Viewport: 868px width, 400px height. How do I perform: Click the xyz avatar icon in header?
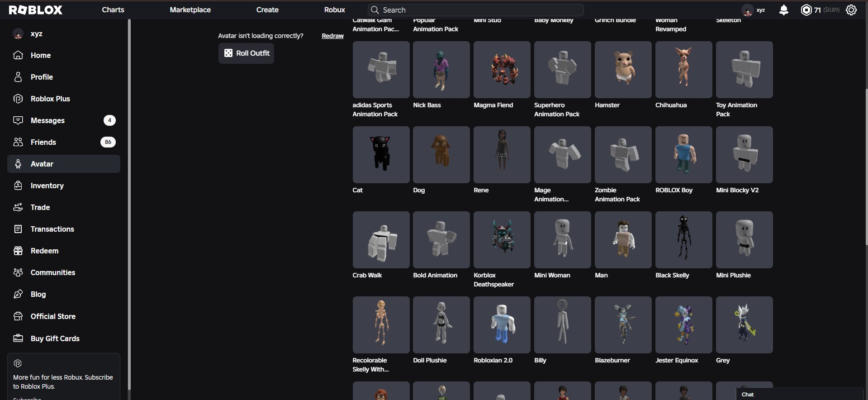pyautogui.click(x=747, y=10)
